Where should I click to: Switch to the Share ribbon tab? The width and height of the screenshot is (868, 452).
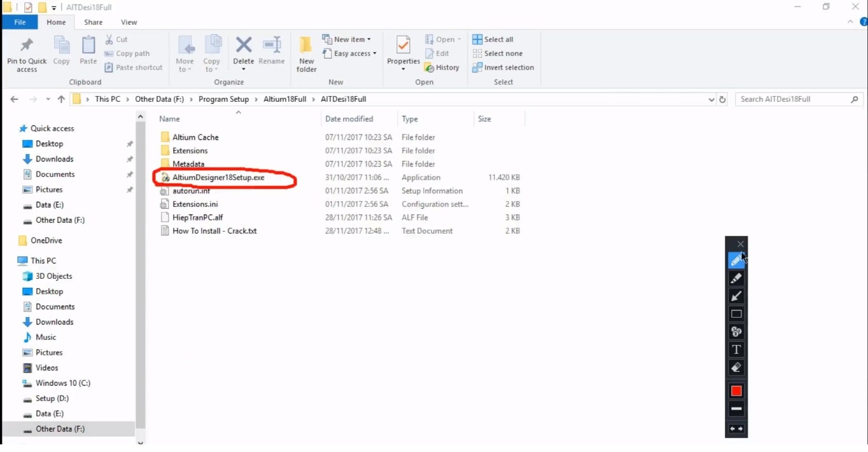[93, 22]
